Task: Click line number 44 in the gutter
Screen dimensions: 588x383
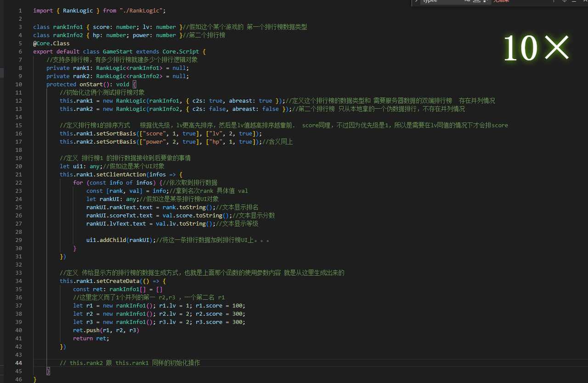Action: click(x=18, y=363)
